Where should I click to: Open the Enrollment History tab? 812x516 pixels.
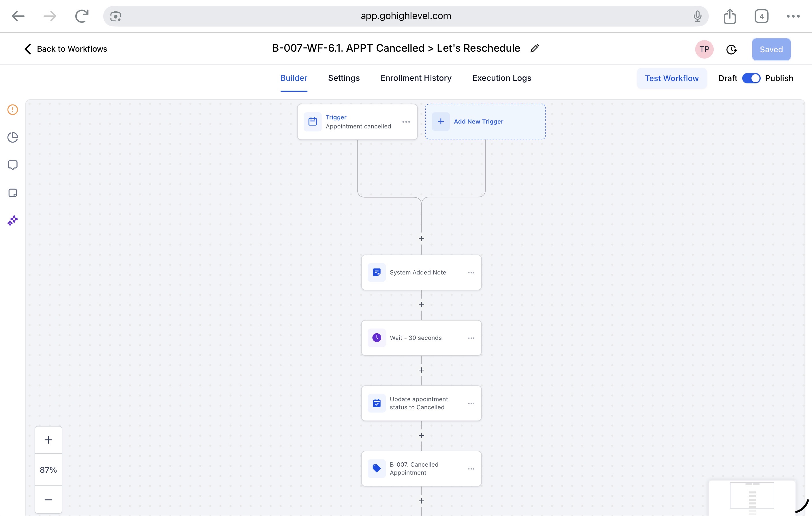(416, 78)
